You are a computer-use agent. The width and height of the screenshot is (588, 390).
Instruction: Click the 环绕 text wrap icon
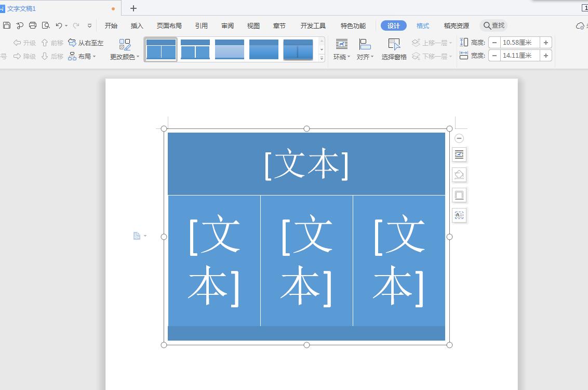(341, 49)
